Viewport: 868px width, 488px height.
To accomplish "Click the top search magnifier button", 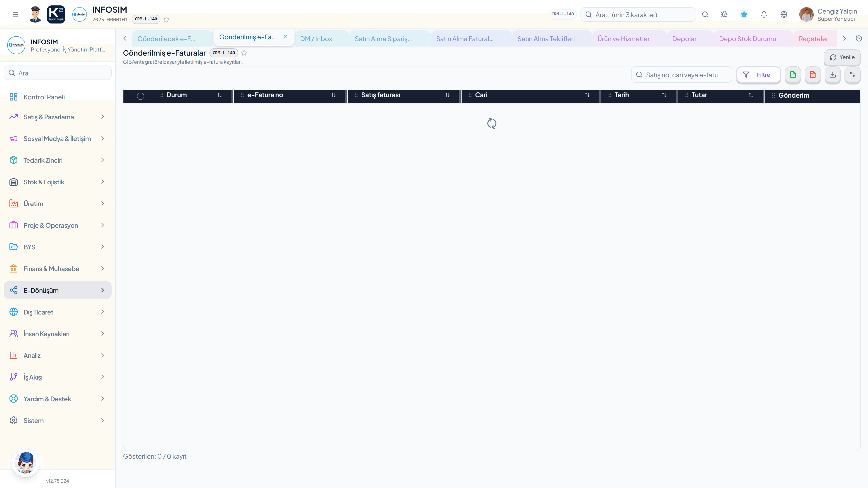I will tap(705, 14).
